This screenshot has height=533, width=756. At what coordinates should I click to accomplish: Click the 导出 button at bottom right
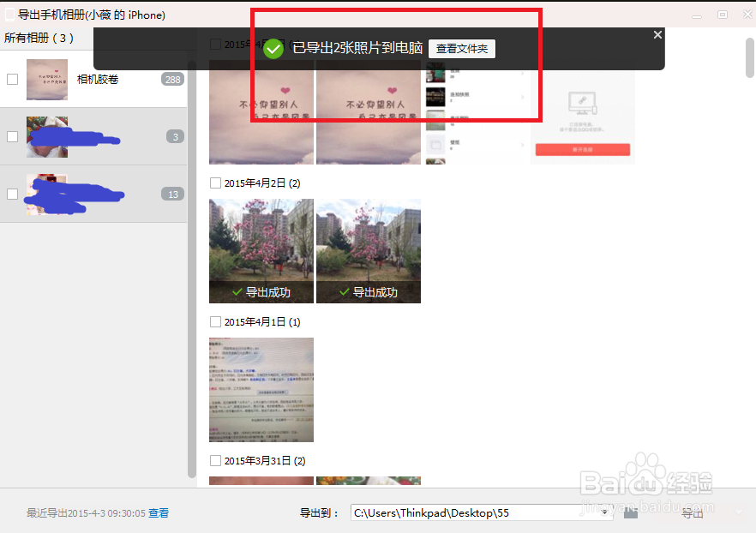pos(693,513)
